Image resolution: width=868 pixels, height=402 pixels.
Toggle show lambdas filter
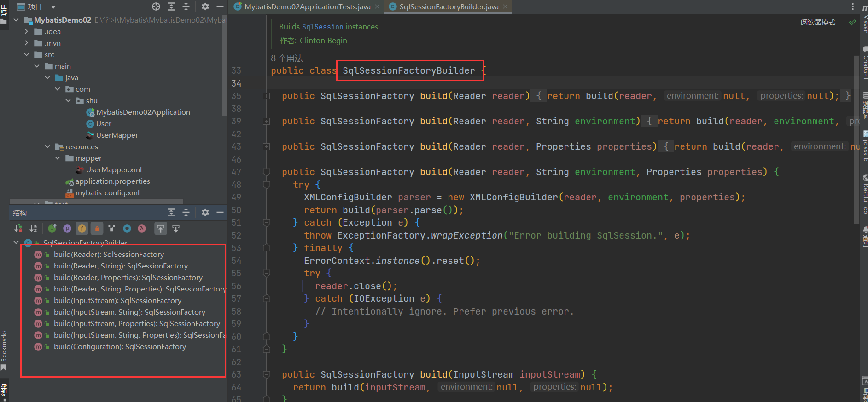point(142,228)
